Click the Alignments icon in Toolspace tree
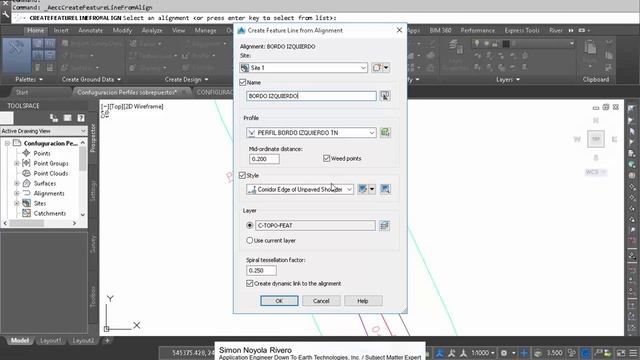 click(27, 193)
